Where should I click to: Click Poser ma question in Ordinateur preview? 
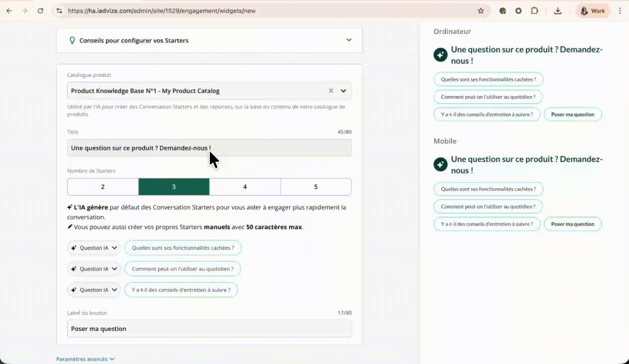(x=572, y=114)
